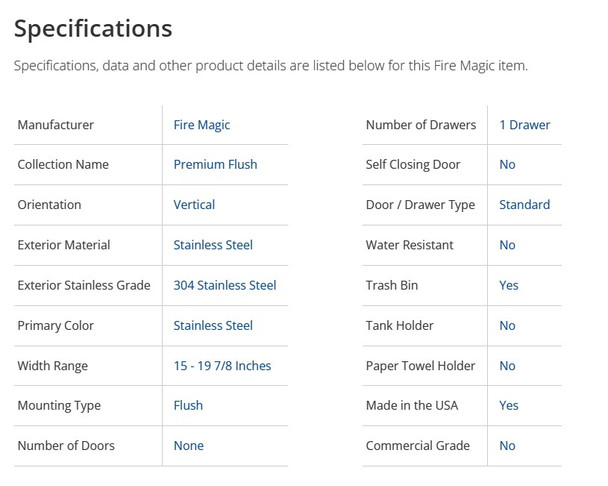This screenshot has width=608, height=486.
Task: Click Stainless Steel next to Primary Color
Action: pos(212,325)
